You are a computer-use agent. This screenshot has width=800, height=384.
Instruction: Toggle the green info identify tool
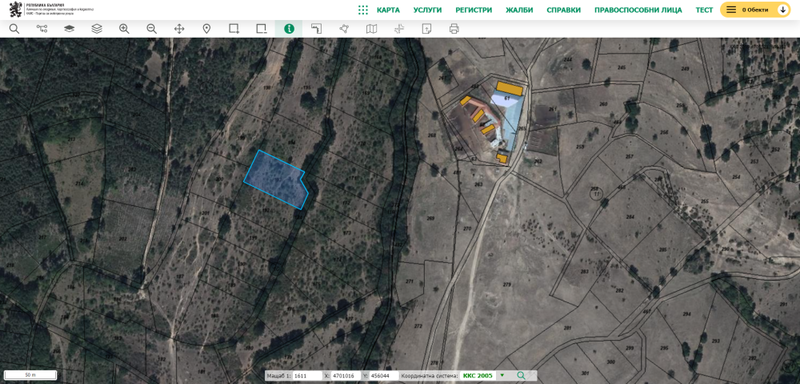point(289,29)
